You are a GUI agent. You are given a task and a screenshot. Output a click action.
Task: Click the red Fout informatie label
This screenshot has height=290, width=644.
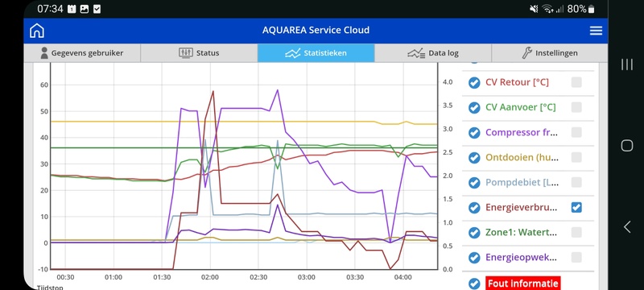pyautogui.click(x=522, y=284)
